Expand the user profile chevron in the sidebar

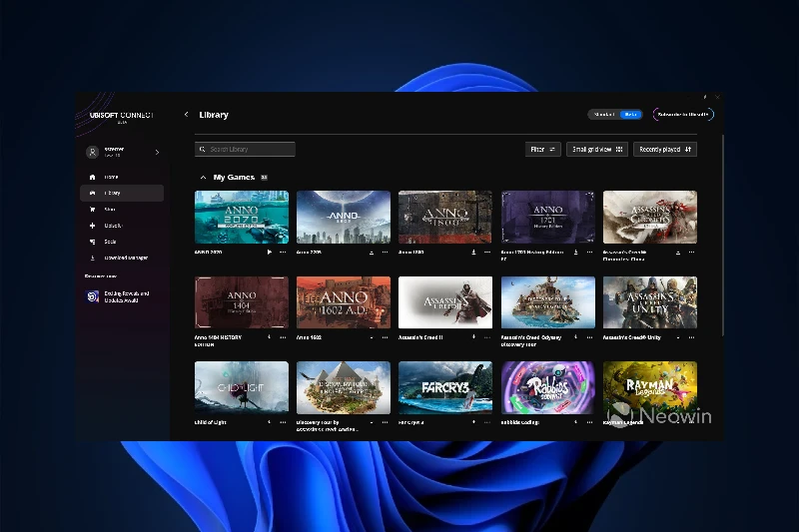[157, 152]
